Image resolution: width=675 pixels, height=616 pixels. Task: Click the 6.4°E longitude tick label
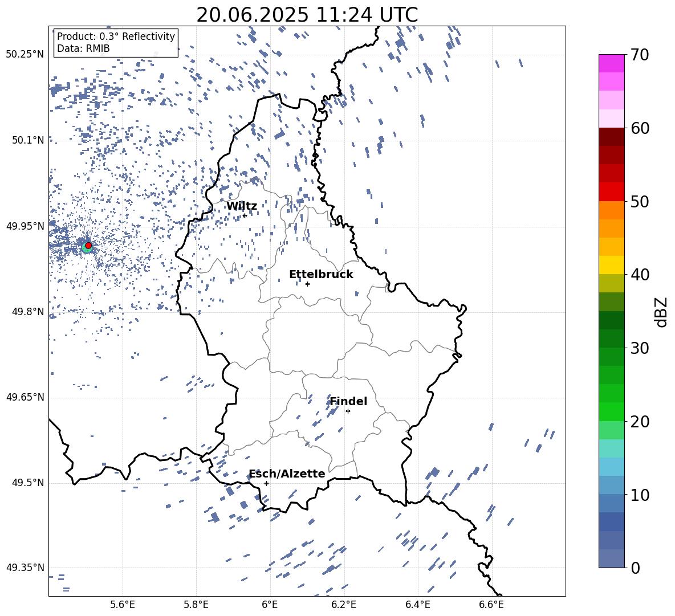[417, 605]
